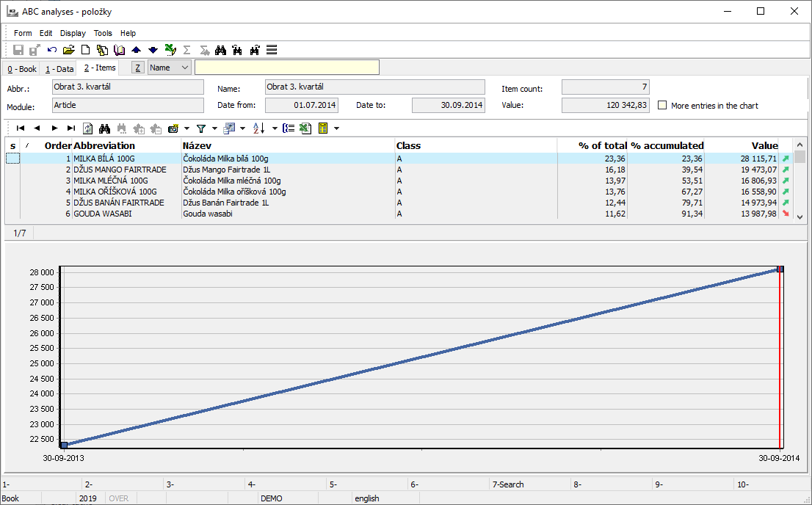Expand the filter funnel dropdown arrow
The width and height of the screenshot is (812, 505).
pyautogui.click(x=214, y=128)
